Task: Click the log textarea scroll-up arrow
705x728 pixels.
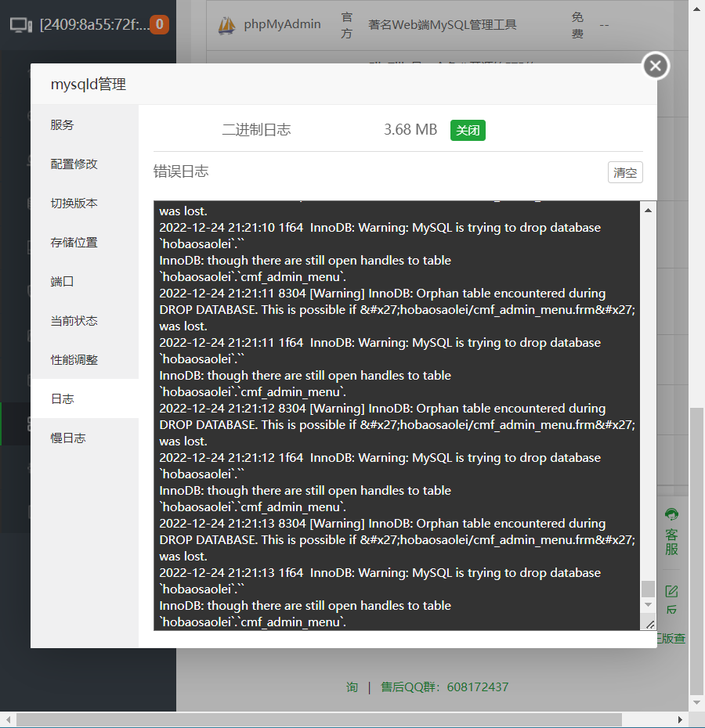Action: pos(648,211)
